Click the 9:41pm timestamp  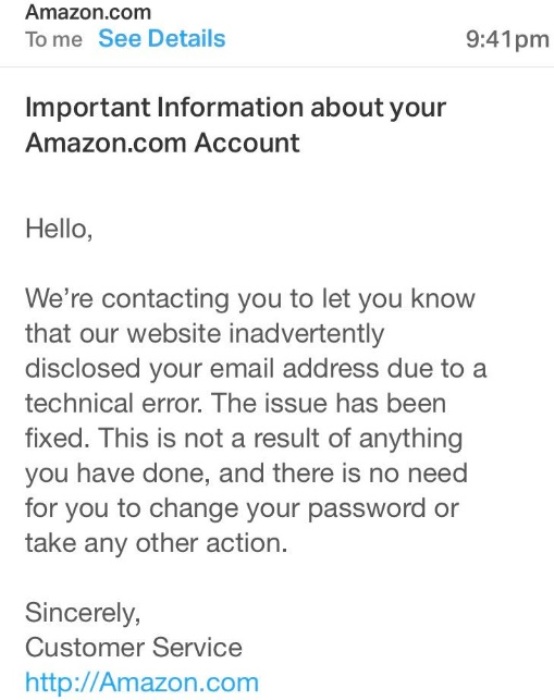(x=507, y=39)
